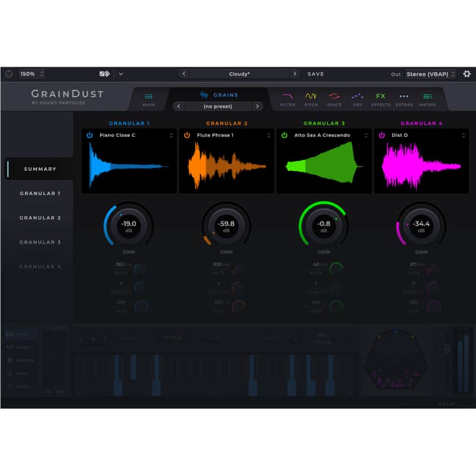Toggle Granular 4 power button

pos(382,135)
